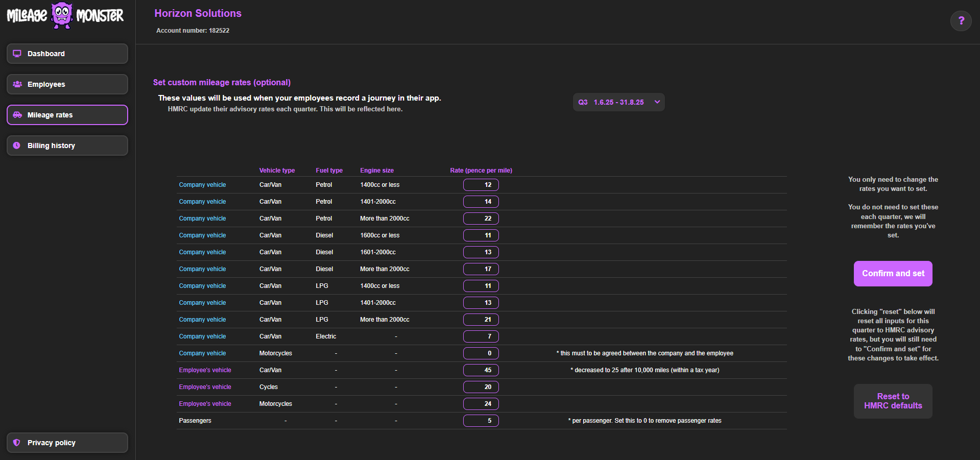Viewport: 980px width, 460px height.
Task: Click the Mileage rates car icon
Action: click(17, 115)
